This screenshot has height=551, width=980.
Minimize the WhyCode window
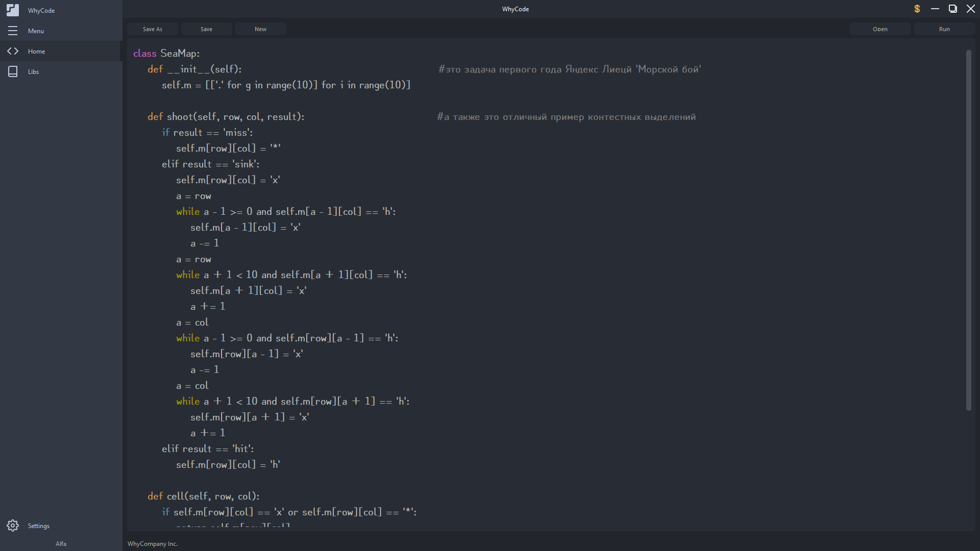coord(935,9)
